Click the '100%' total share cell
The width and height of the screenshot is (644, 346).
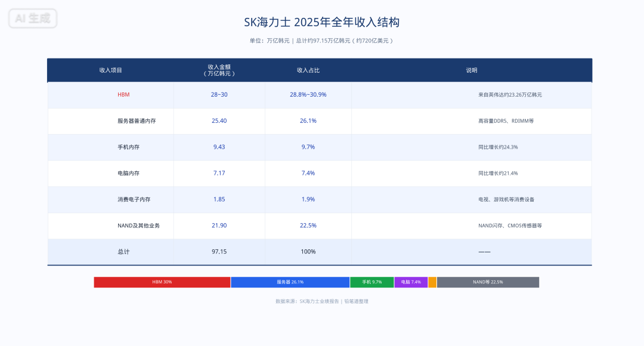pyautogui.click(x=308, y=252)
